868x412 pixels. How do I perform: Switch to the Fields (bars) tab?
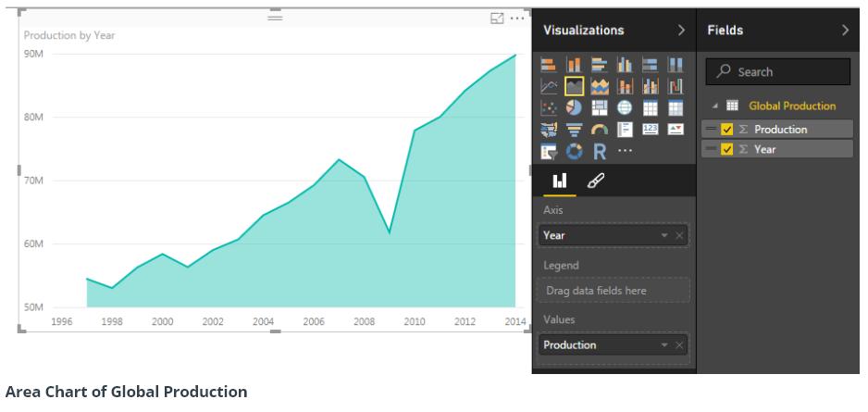coord(560,181)
